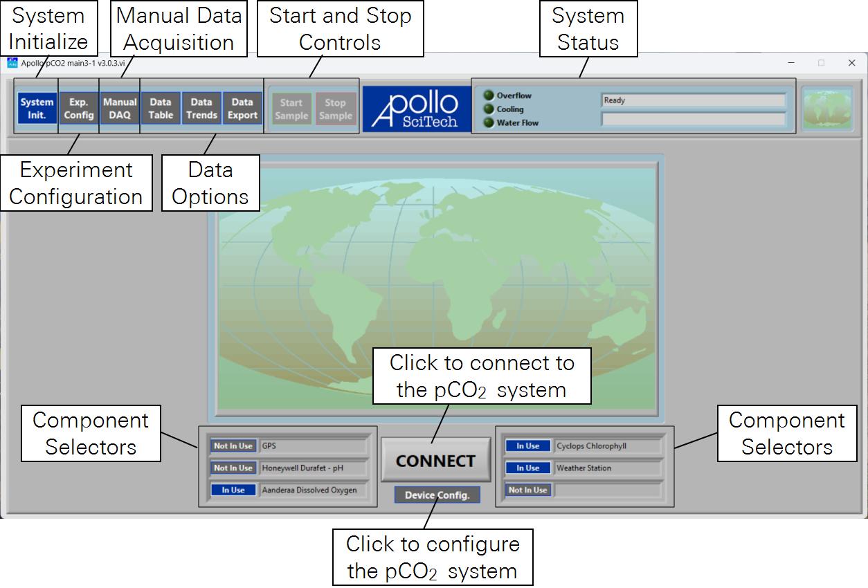The image size is (868, 588).
Task: Toggle GPS Not In Use switch
Action: (x=233, y=446)
